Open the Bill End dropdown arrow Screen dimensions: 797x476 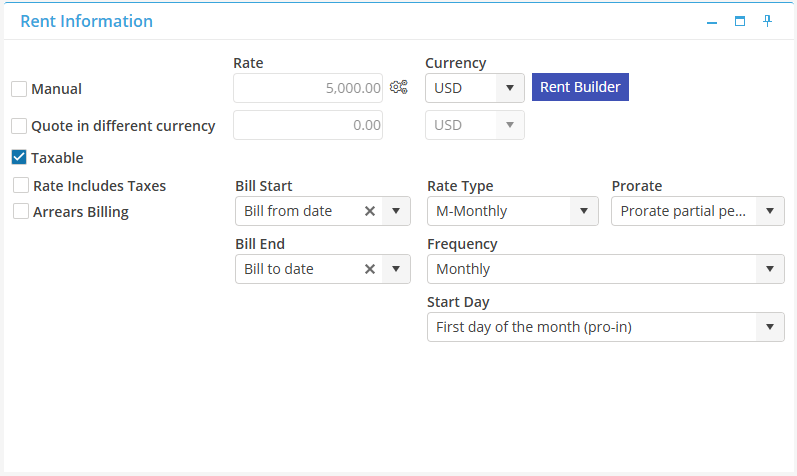click(396, 269)
